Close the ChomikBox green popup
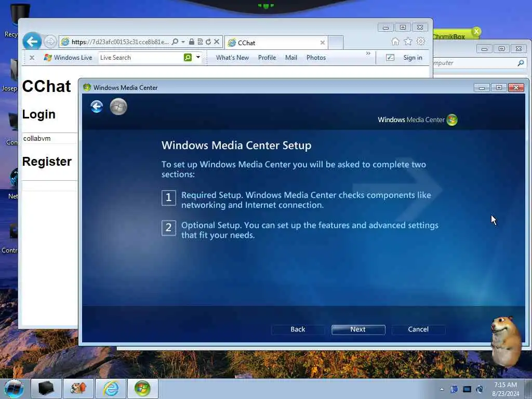Image resolution: width=532 pixels, height=399 pixels. (x=476, y=32)
